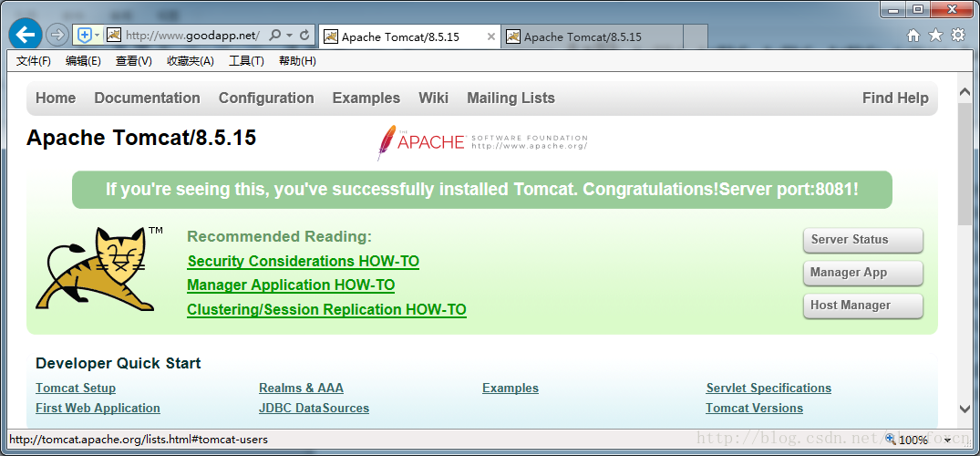Click Home in the Tomcat navigation bar

[x=56, y=98]
